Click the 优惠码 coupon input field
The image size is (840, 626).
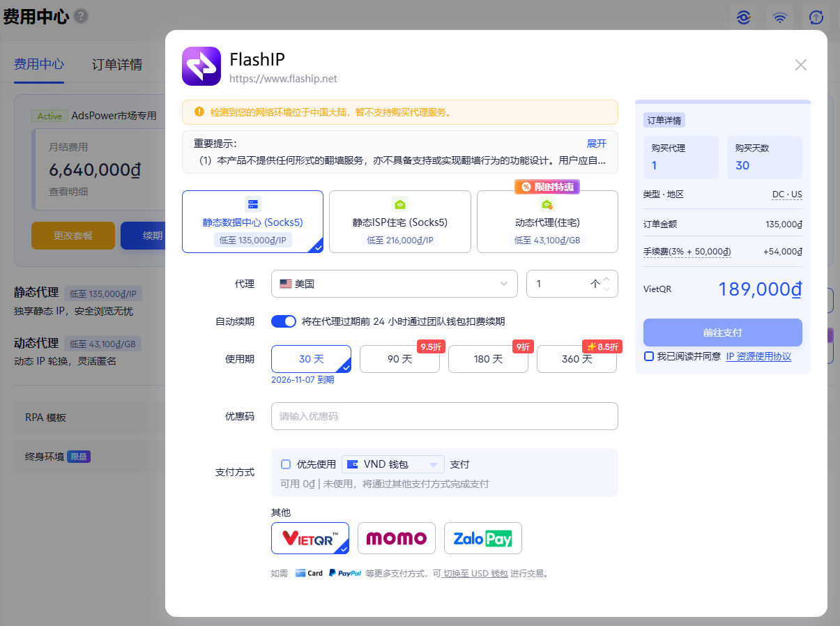(x=445, y=416)
